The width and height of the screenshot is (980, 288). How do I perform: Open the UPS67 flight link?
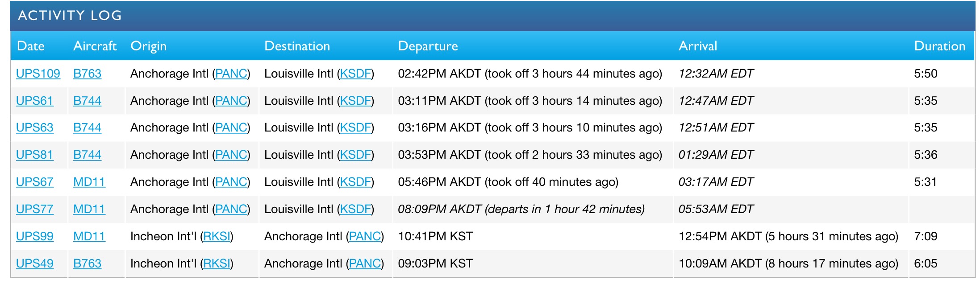point(34,182)
